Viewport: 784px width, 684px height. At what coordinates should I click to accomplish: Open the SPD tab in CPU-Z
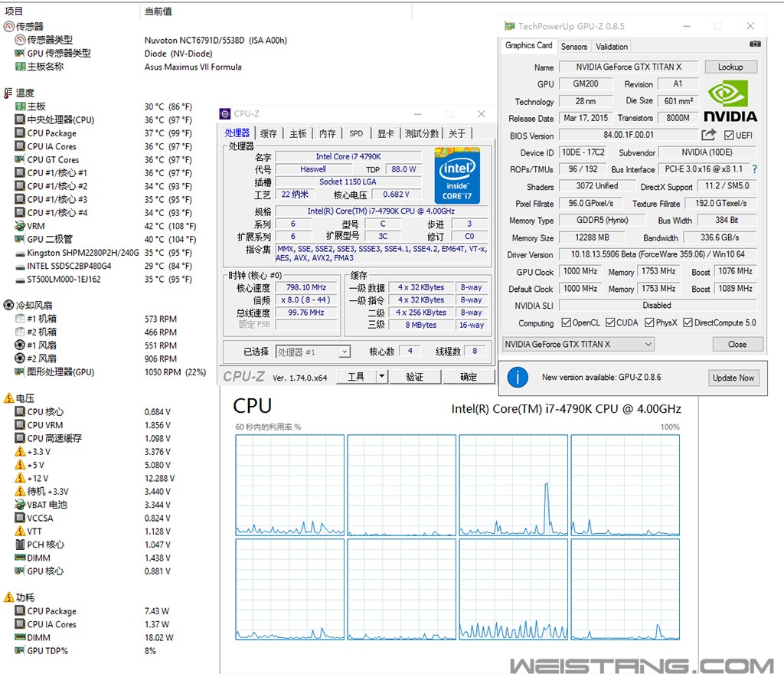(x=357, y=133)
